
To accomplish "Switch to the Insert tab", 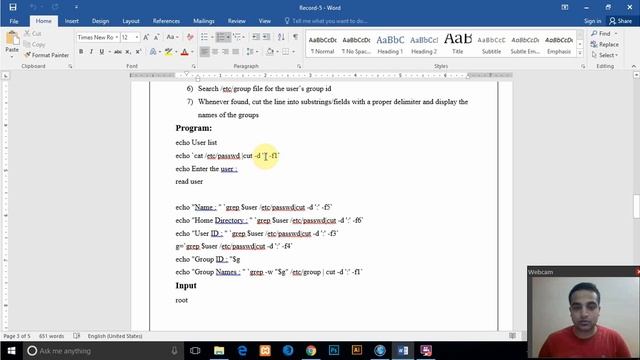I will click(72, 21).
